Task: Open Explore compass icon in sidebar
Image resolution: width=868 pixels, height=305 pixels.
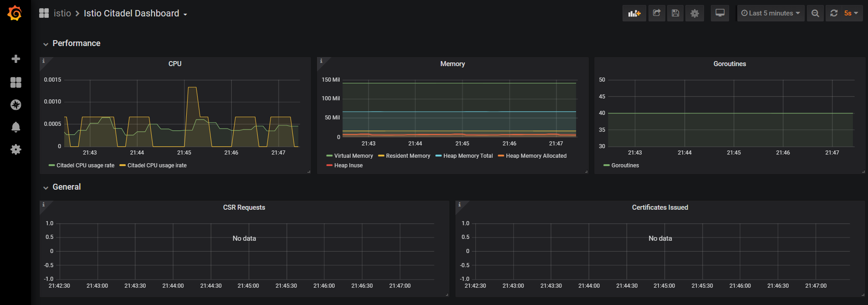Action: 15,105
